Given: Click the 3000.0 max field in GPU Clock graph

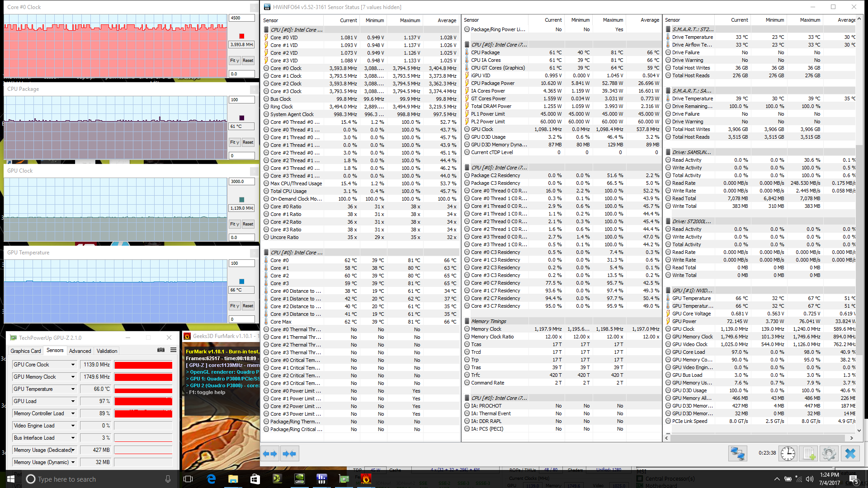Looking at the screenshot, I should coord(242,182).
